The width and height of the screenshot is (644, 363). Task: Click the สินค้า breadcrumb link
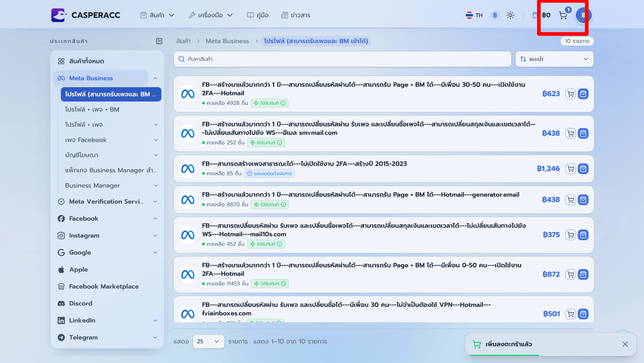pyautogui.click(x=183, y=41)
